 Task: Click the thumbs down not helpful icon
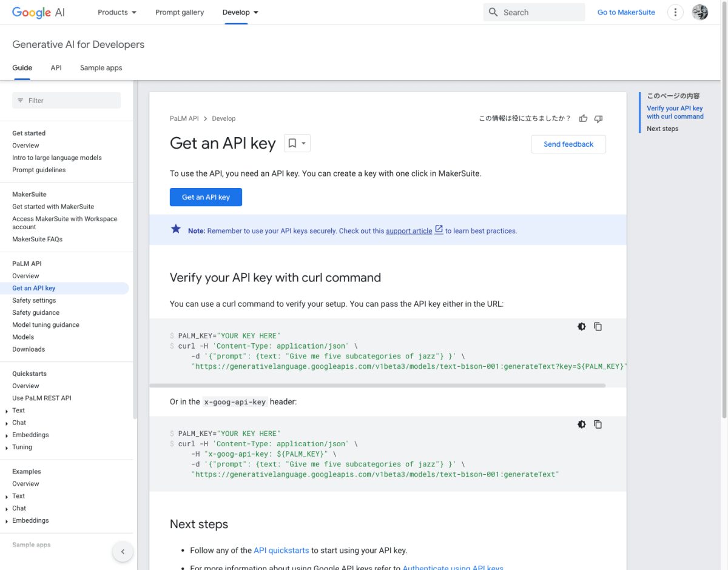point(598,118)
